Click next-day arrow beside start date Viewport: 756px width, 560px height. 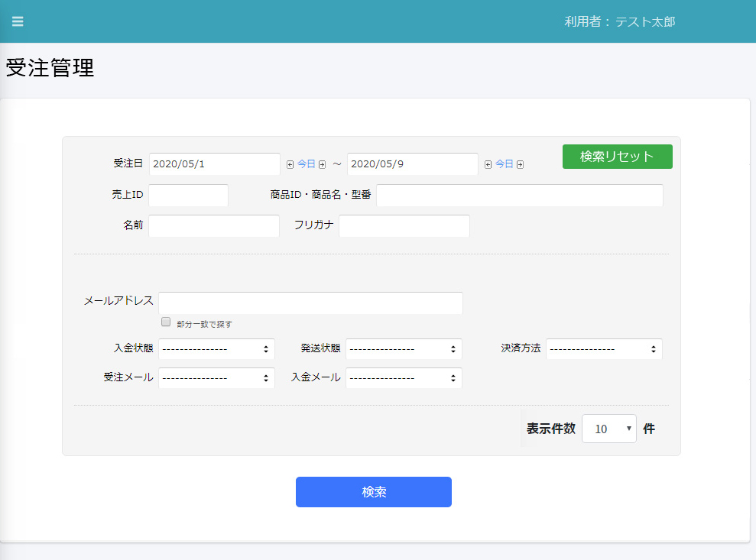coord(322,164)
